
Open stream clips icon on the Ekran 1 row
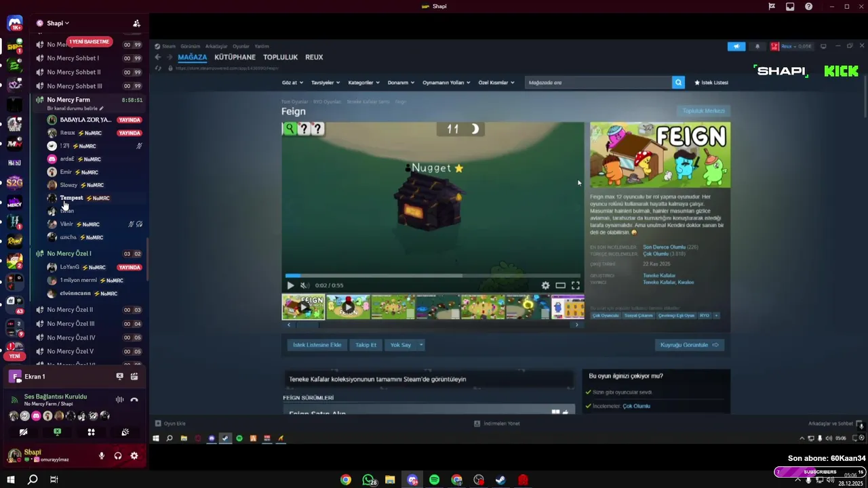click(x=134, y=376)
